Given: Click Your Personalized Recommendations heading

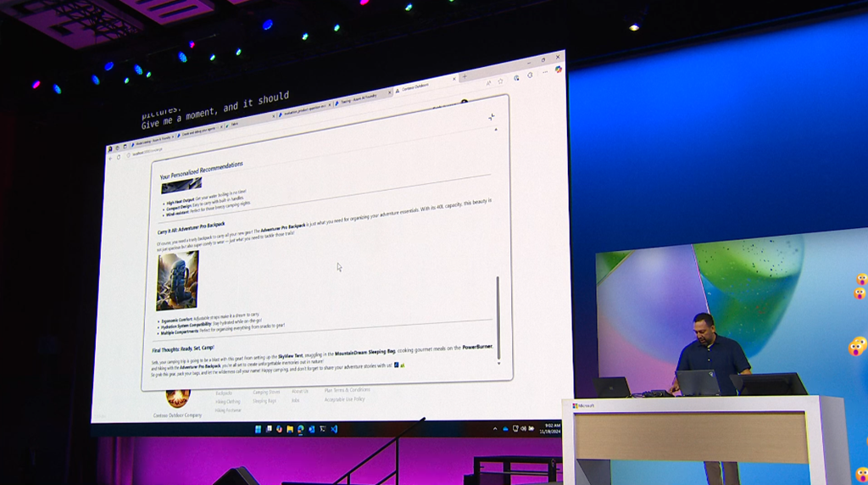Looking at the screenshot, I should pyautogui.click(x=202, y=170).
